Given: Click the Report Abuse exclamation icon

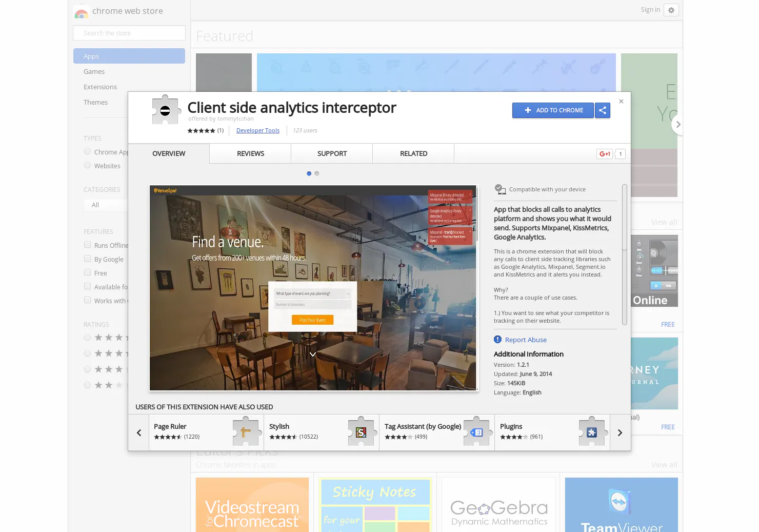Looking at the screenshot, I should (x=497, y=340).
